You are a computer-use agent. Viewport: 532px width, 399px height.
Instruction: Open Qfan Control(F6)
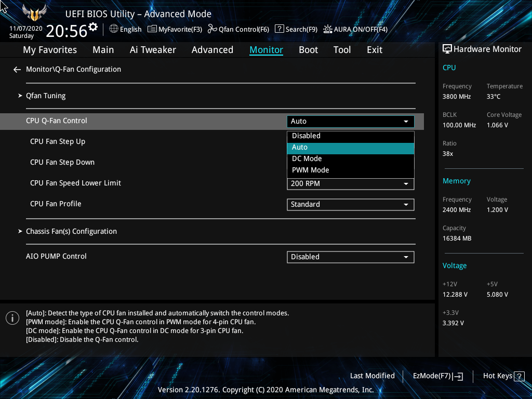click(238, 29)
